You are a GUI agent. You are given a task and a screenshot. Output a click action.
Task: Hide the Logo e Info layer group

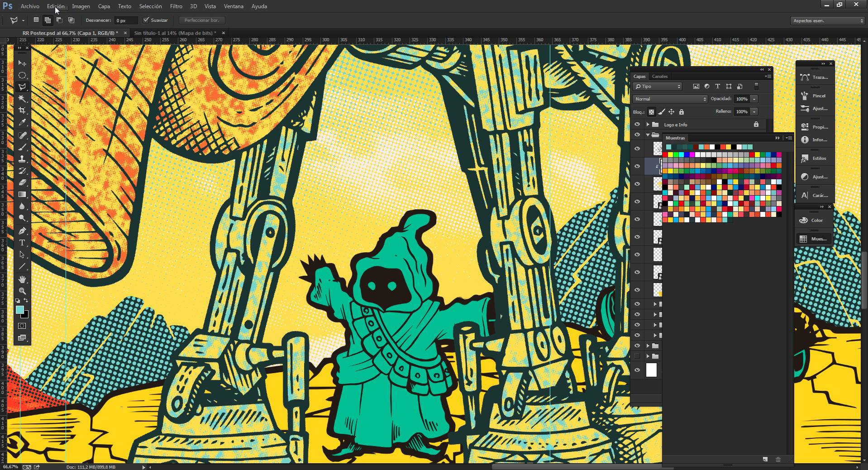(637, 125)
